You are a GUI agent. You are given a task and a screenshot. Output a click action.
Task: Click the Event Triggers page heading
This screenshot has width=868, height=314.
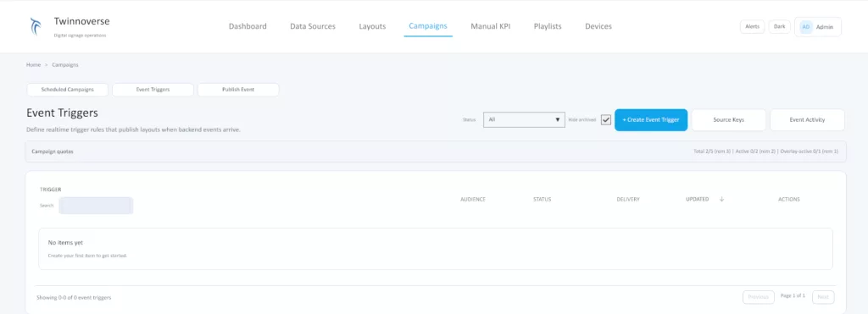point(62,113)
